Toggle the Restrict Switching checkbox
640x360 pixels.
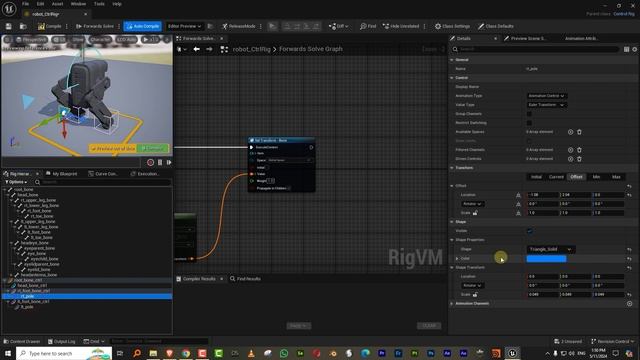pos(529,123)
